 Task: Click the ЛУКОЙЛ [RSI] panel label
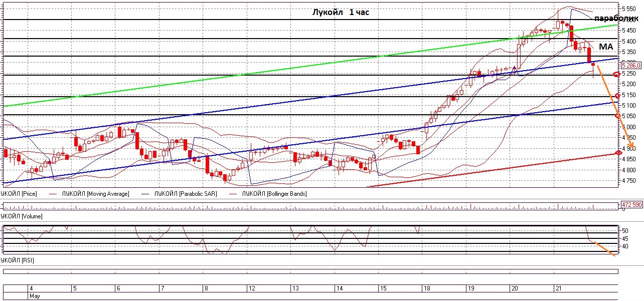point(17,260)
